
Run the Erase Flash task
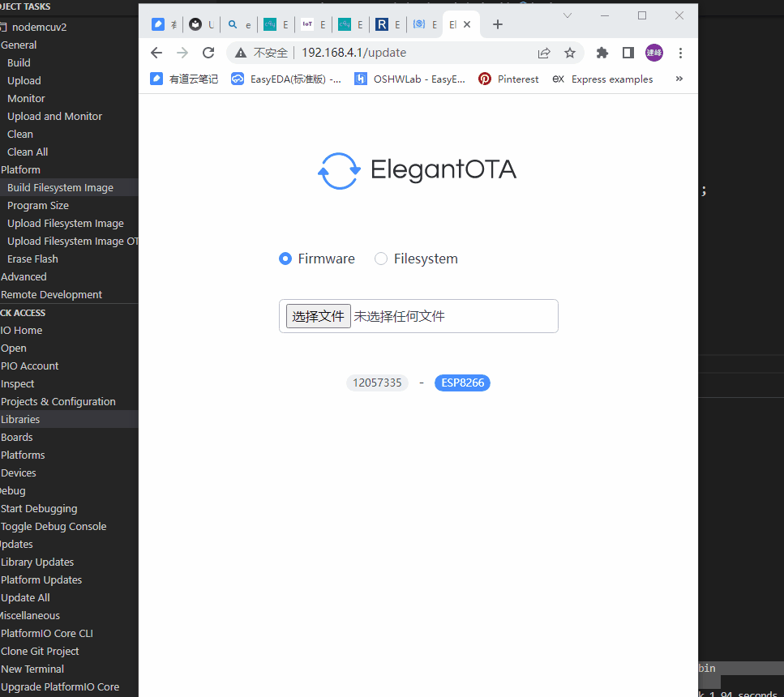click(x=32, y=259)
